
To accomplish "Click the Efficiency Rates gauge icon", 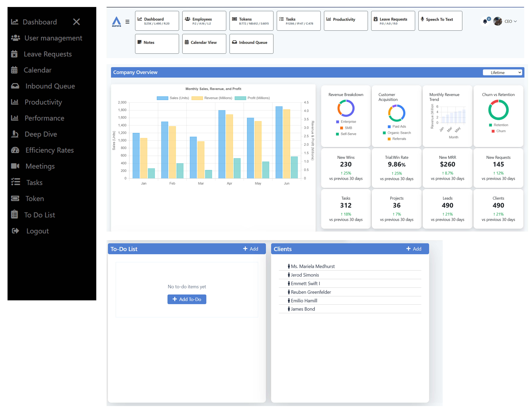I will pyautogui.click(x=15, y=150).
